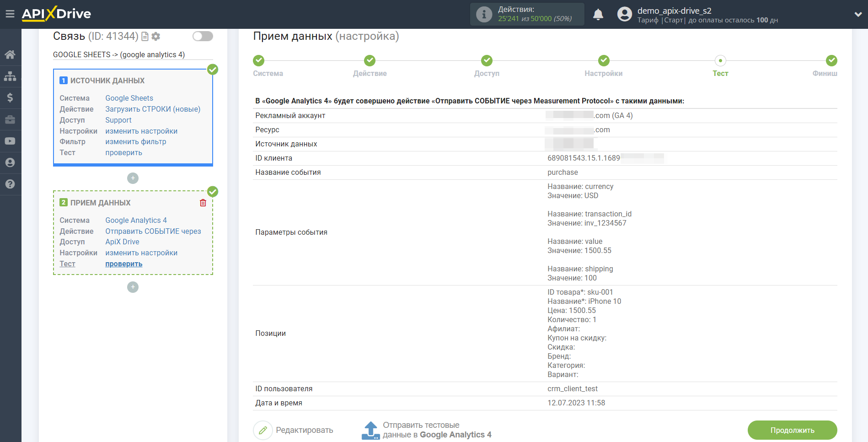Click изменить настройки in data receiver block
The height and width of the screenshot is (442, 868).
[x=141, y=253]
